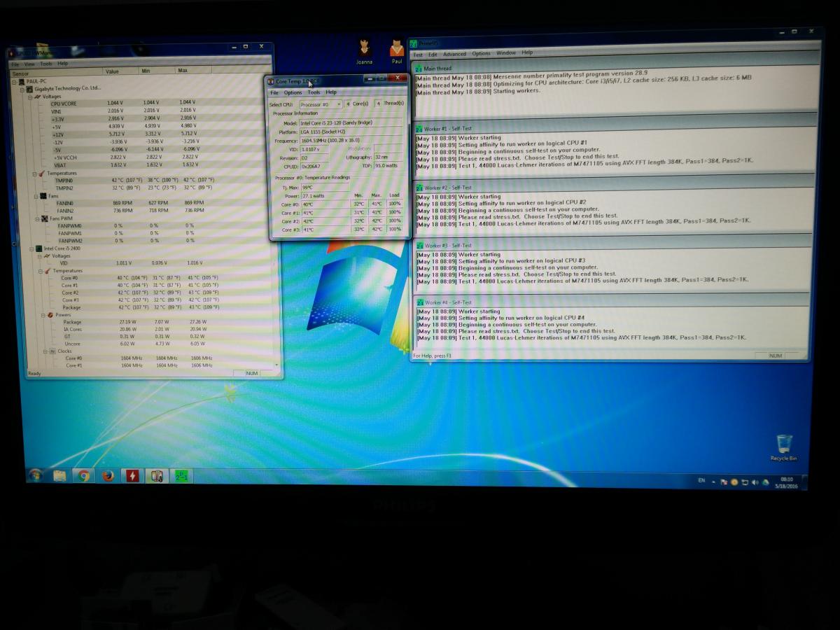Open Core Temp Tools menu
Viewport: 840px width, 630px height.
pyautogui.click(x=314, y=92)
